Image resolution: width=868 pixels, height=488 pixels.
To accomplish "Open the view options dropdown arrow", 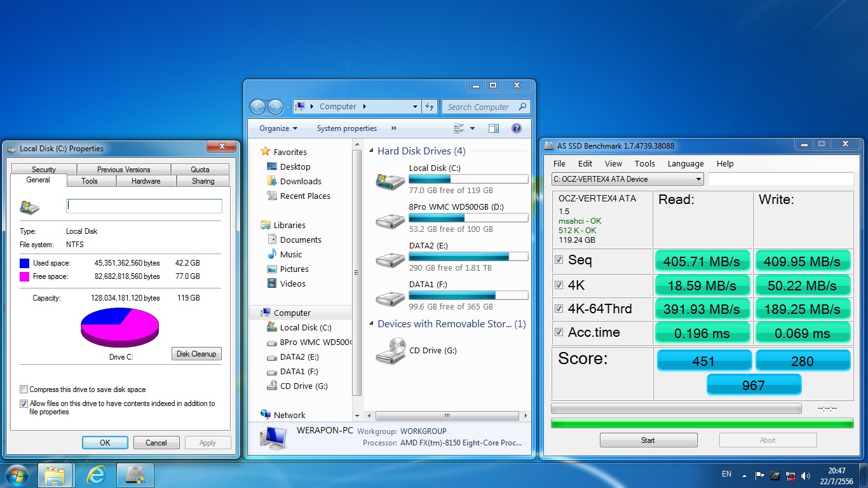I will pyautogui.click(x=472, y=128).
